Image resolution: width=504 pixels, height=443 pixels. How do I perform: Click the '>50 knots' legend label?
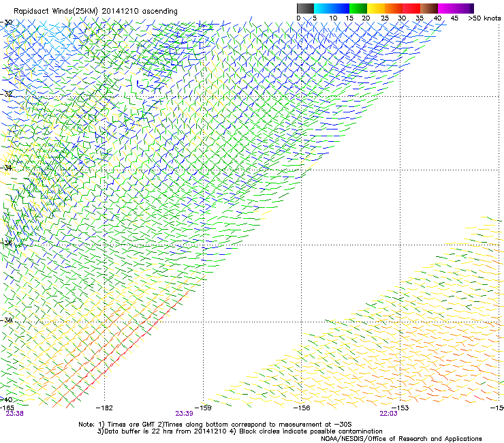[484, 18]
